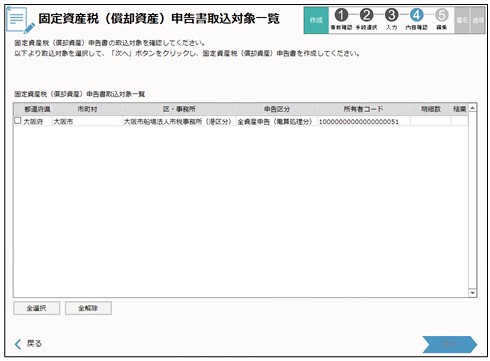Image resolution: width=490 pixels, height=361 pixels.
Task: Click the 全選択 button
Action: [36, 308]
